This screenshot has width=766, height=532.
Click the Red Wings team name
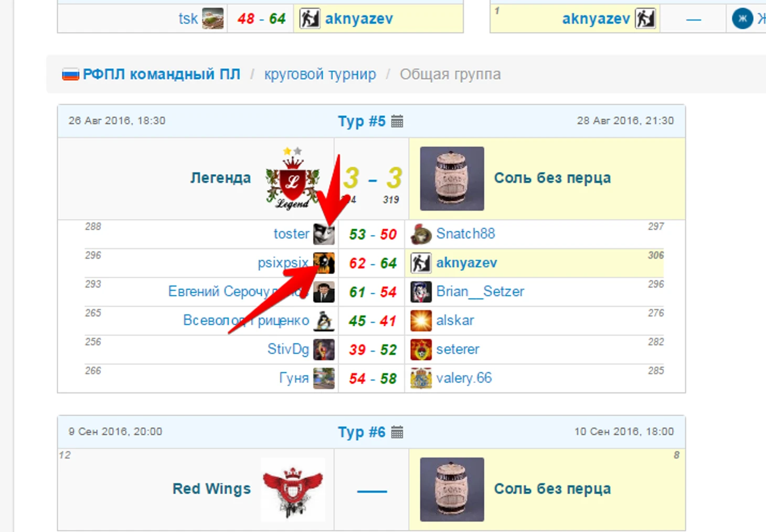coord(211,489)
